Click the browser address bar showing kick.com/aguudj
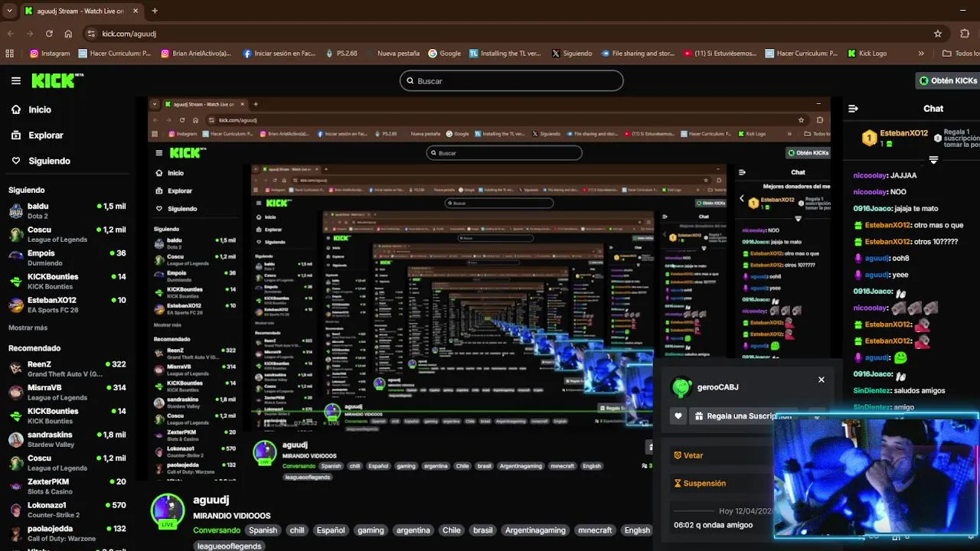980x551 pixels. click(x=505, y=34)
